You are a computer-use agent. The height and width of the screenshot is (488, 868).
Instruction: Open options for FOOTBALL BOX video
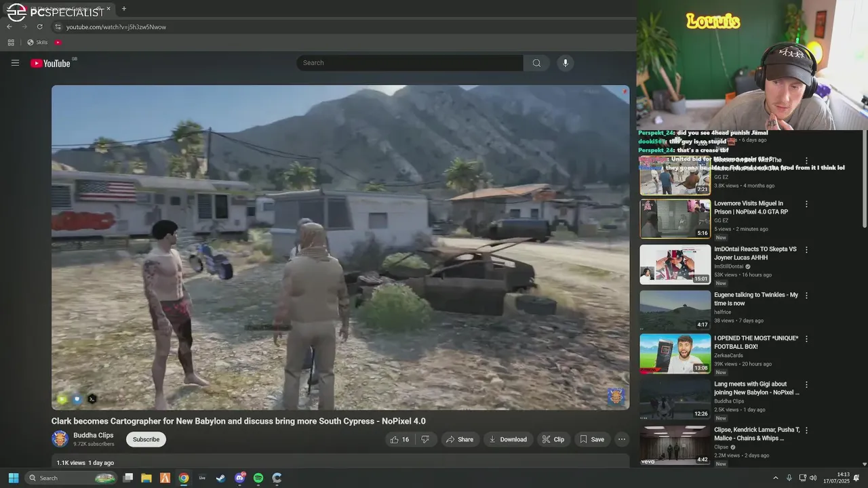click(806, 339)
